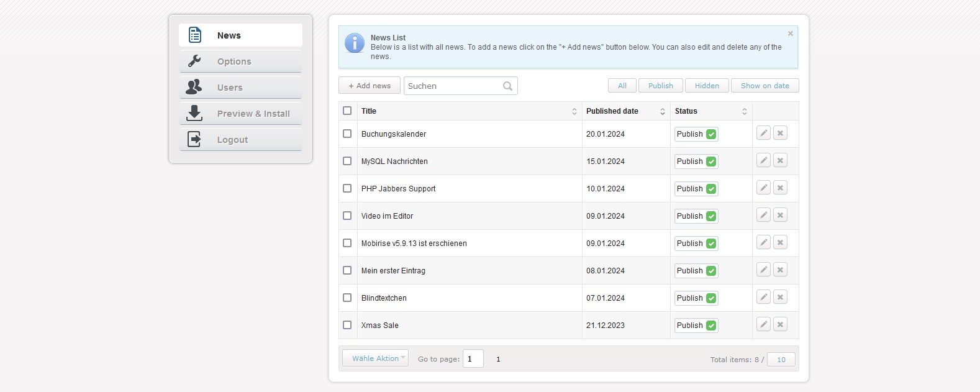Click the Users people icon

pyautogui.click(x=194, y=87)
